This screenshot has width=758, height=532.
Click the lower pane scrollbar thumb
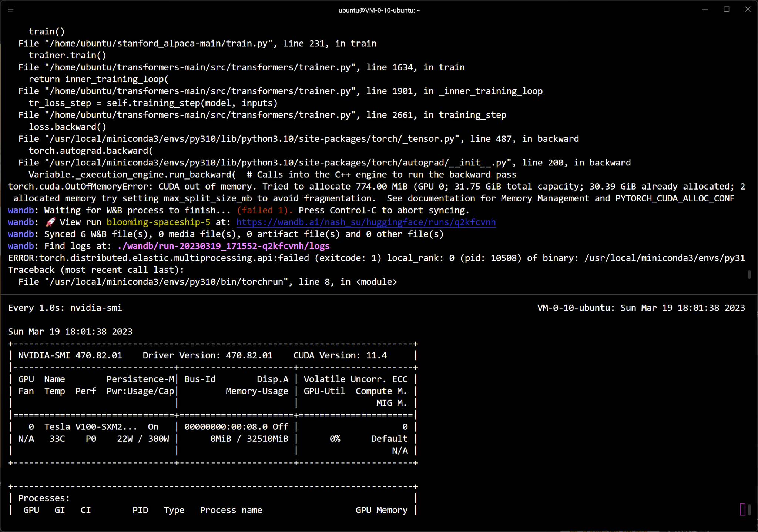(749, 510)
